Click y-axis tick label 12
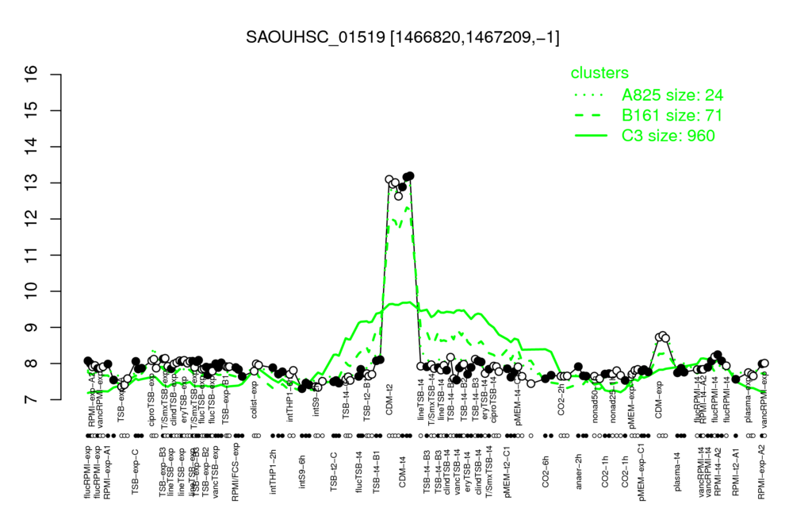The image size is (812, 508). [x=32, y=219]
